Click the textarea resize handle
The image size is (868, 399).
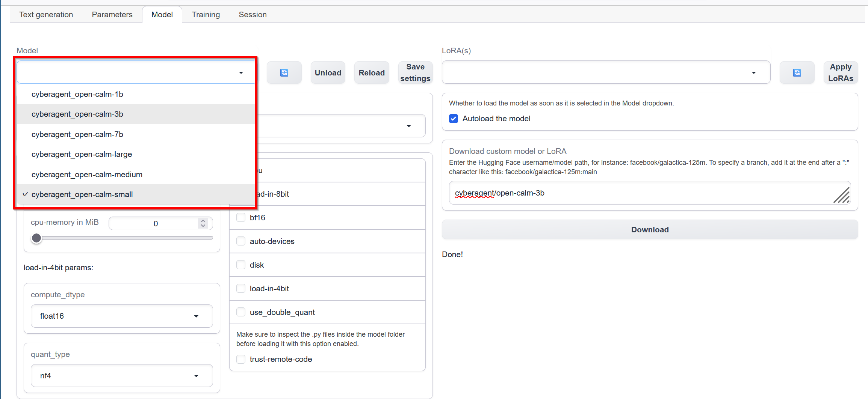[842, 195]
